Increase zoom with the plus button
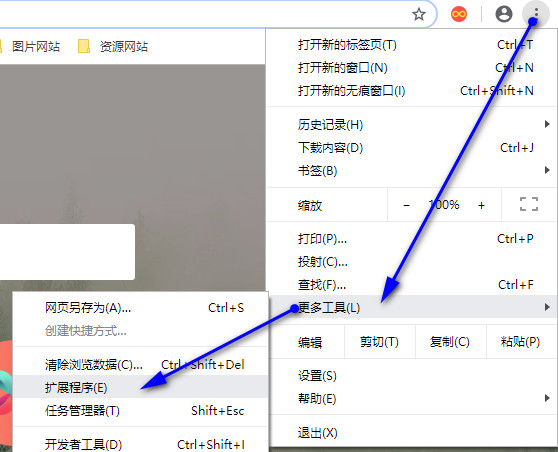 (x=481, y=205)
